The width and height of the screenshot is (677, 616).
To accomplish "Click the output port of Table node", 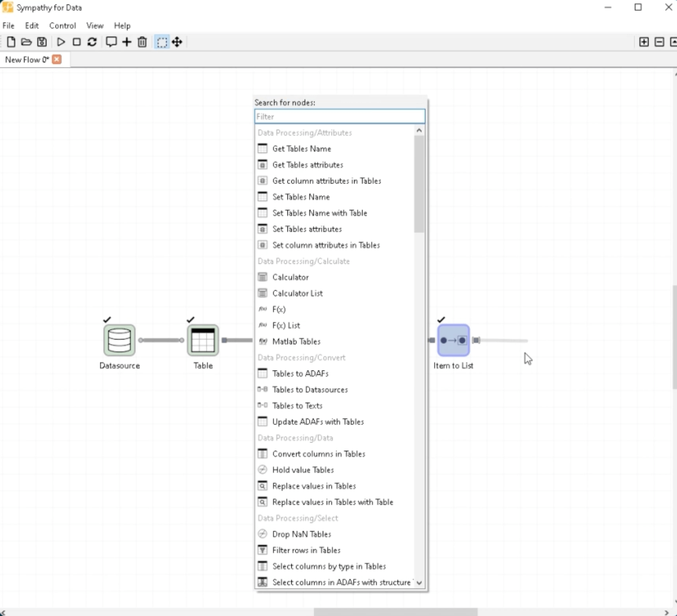I will 224,340.
